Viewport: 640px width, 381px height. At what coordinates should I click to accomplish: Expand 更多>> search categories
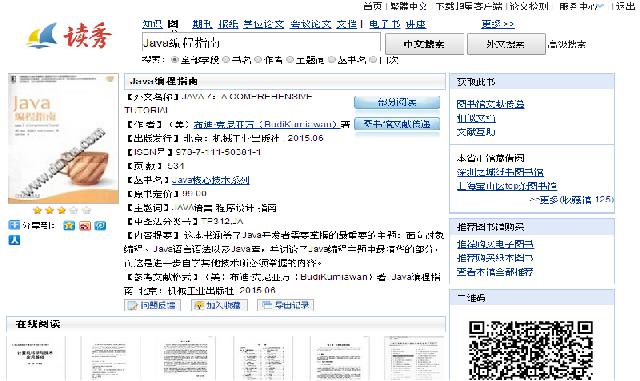tap(498, 25)
